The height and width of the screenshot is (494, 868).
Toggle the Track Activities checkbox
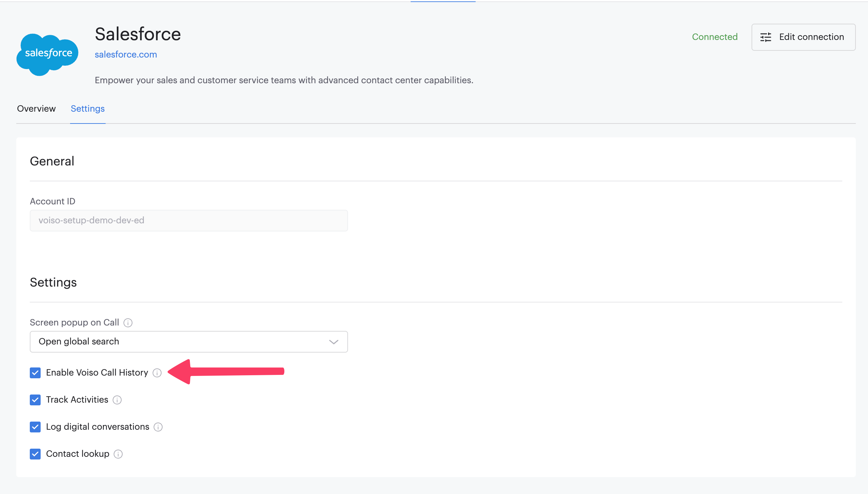click(x=35, y=400)
